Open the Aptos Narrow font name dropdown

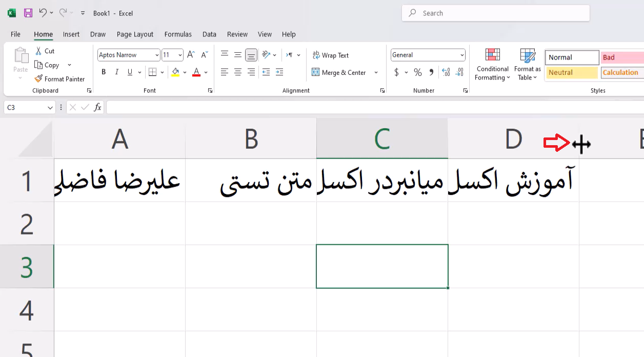pos(157,55)
